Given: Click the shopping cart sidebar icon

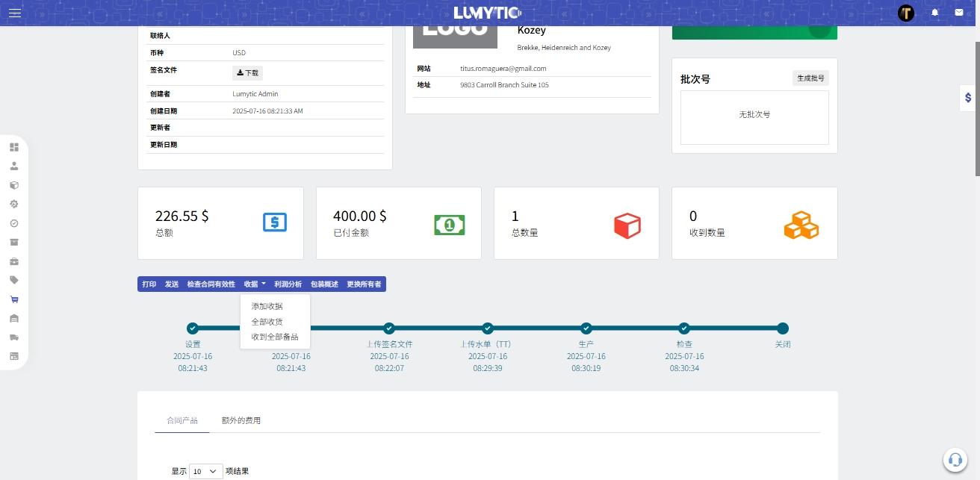Looking at the screenshot, I should point(13,299).
